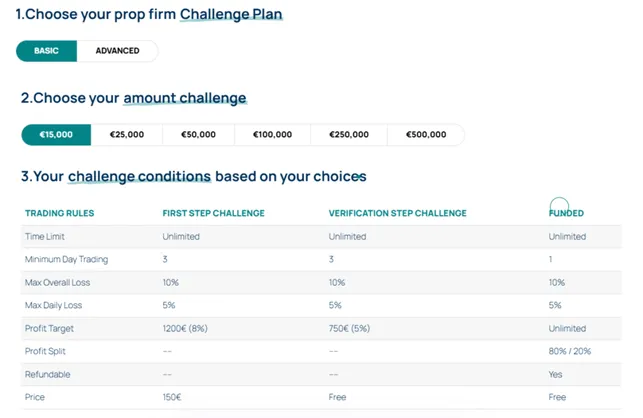Image resolution: width=643 pixels, height=418 pixels.
Task: Click the 'Challenge Plan' underlined heading
Action: coord(231,15)
